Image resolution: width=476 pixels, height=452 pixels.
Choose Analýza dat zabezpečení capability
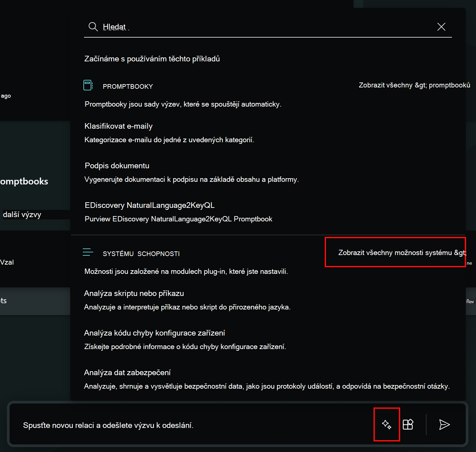pos(127,372)
